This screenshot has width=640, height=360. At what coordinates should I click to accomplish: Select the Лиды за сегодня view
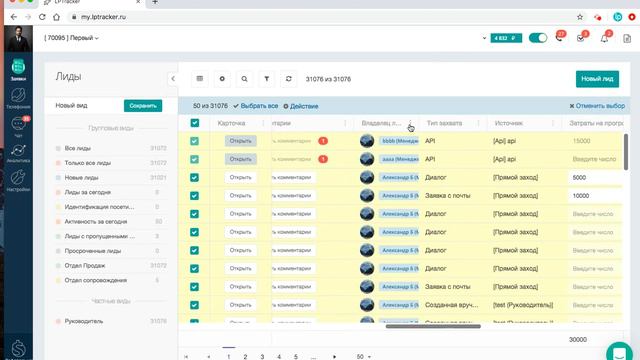click(x=87, y=192)
